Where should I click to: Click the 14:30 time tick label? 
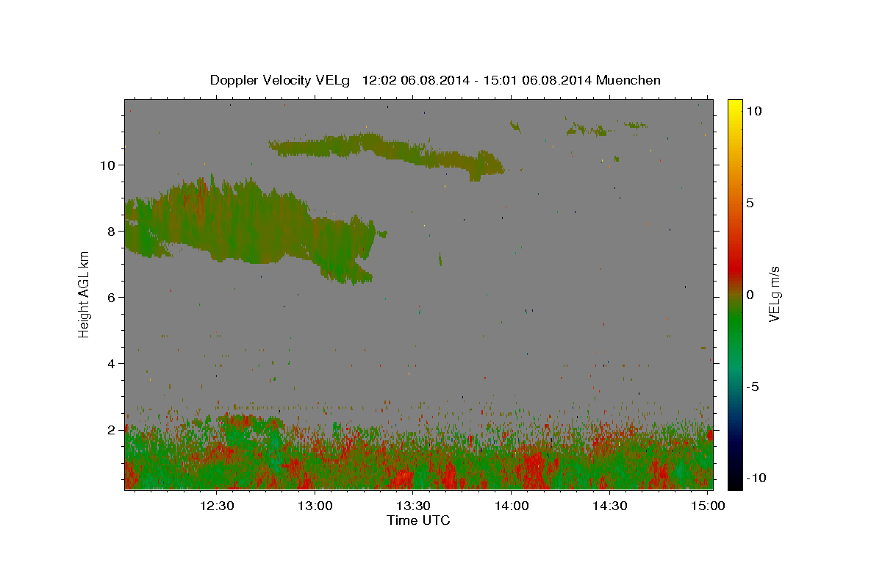(x=609, y=506)
